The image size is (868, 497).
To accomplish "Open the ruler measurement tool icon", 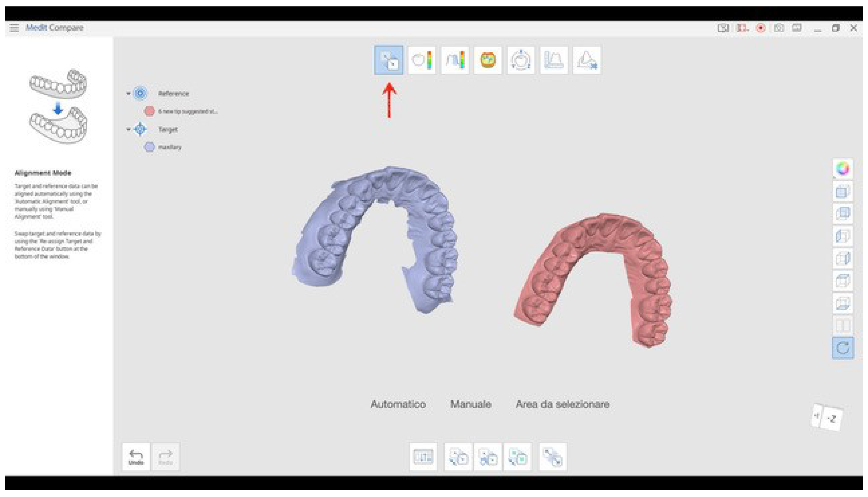I will 554,60.
